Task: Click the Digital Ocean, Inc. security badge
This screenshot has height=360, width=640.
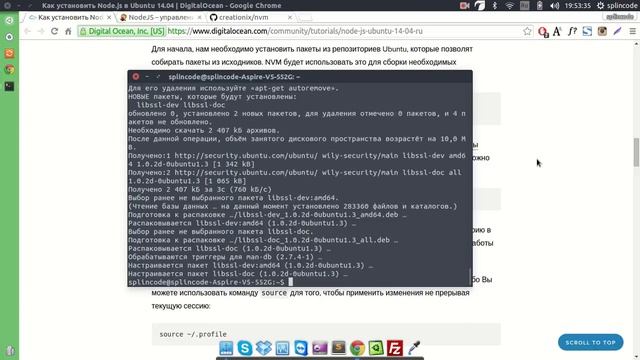Action: [122, 31]
